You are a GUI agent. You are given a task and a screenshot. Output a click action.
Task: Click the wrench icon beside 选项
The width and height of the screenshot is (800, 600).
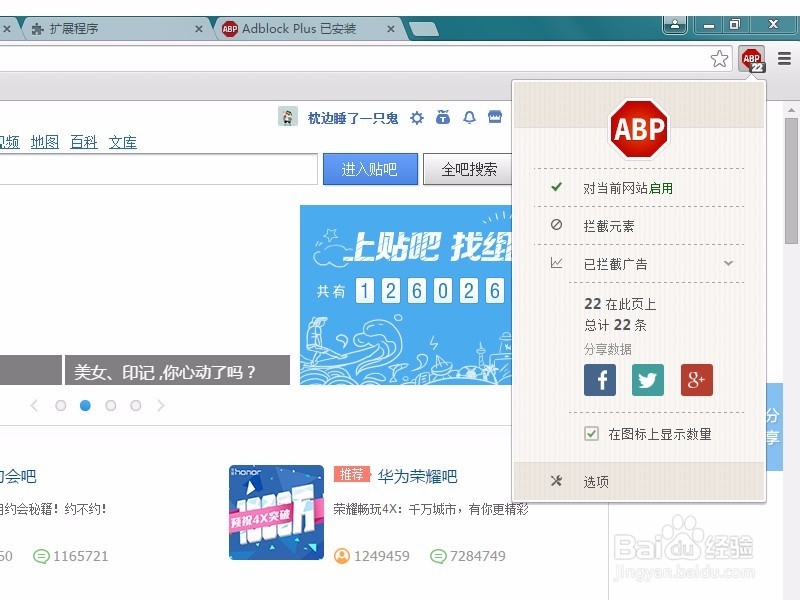(556, 481)
